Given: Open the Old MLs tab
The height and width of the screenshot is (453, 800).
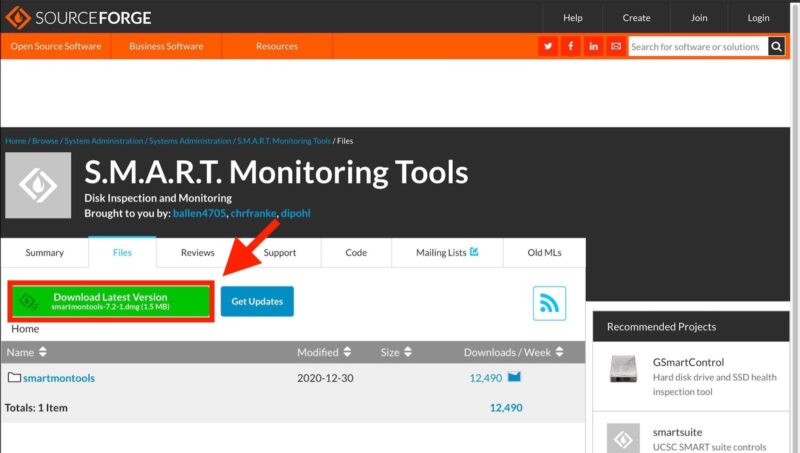Looking at the screenshot, I should click(x=544, y=253).
